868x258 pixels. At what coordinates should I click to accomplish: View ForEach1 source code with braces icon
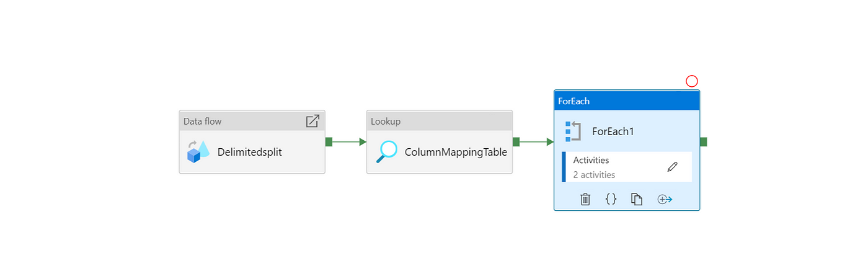611,199
